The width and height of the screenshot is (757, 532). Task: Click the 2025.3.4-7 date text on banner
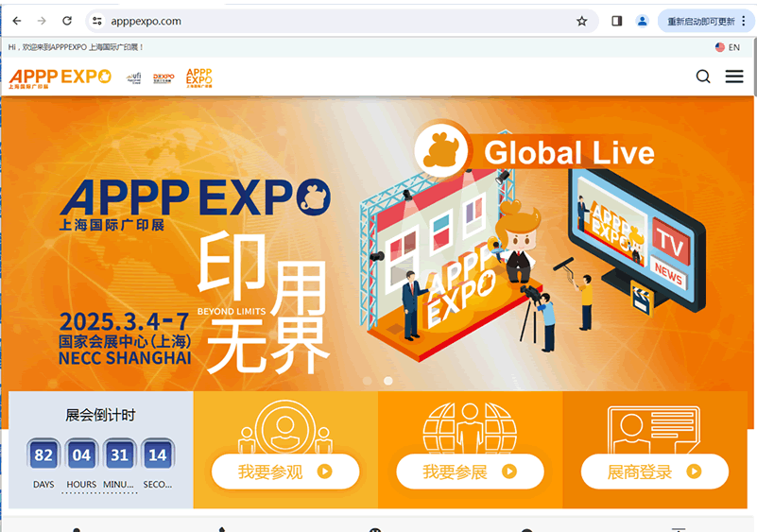(124, 321)
